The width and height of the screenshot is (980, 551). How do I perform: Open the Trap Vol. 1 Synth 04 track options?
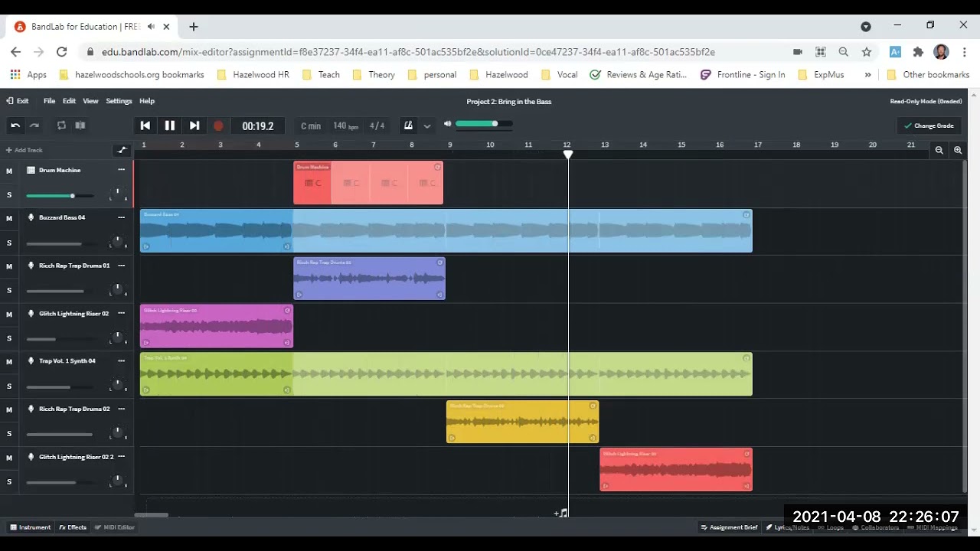[x=121, y=360]
